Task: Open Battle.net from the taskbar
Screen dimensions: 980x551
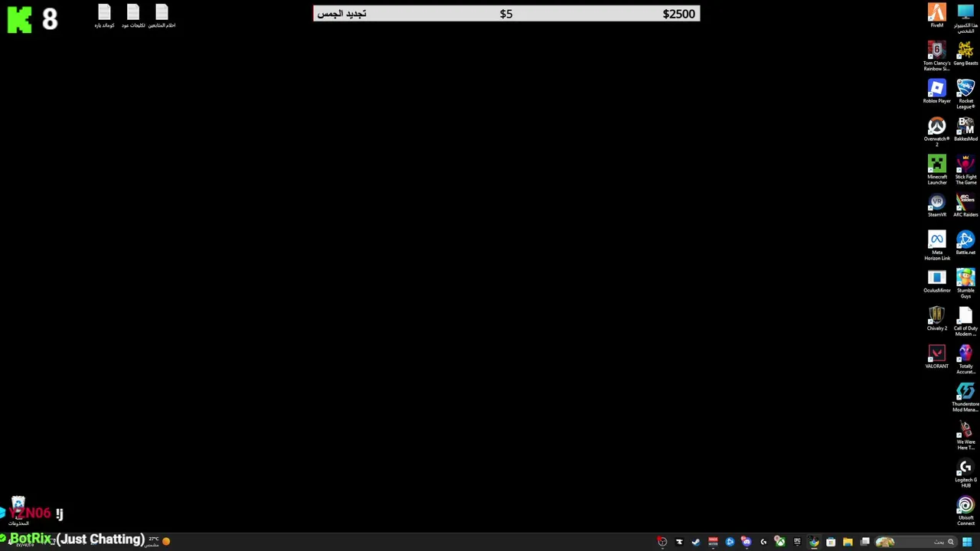Action: click(x=730, y=542)
